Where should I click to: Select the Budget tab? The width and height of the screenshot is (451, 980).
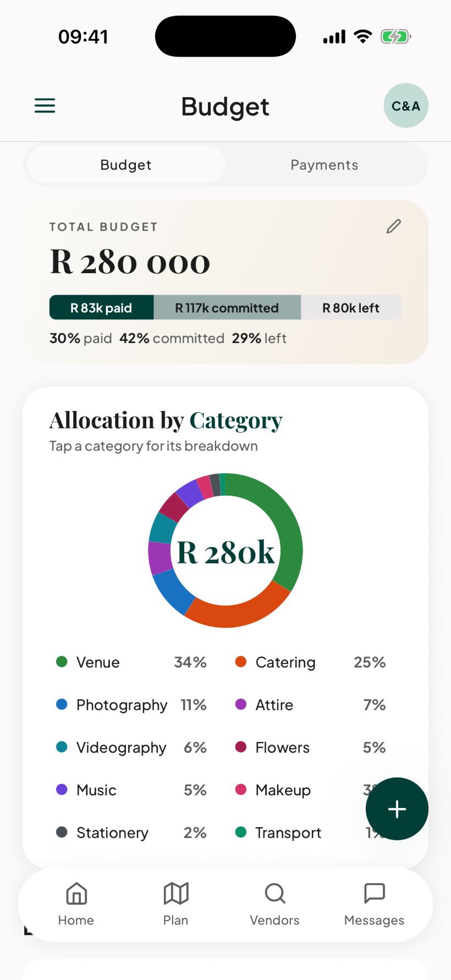click(126, 165)
